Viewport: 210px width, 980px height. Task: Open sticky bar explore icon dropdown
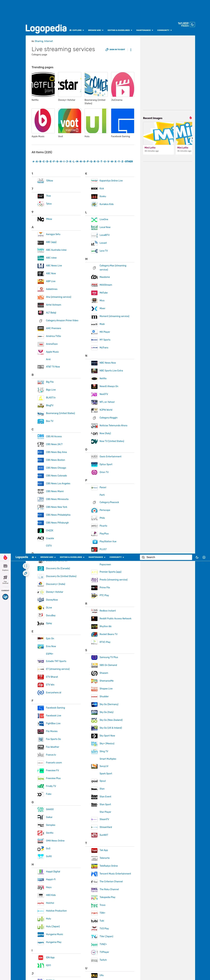[x=34, y=557]
